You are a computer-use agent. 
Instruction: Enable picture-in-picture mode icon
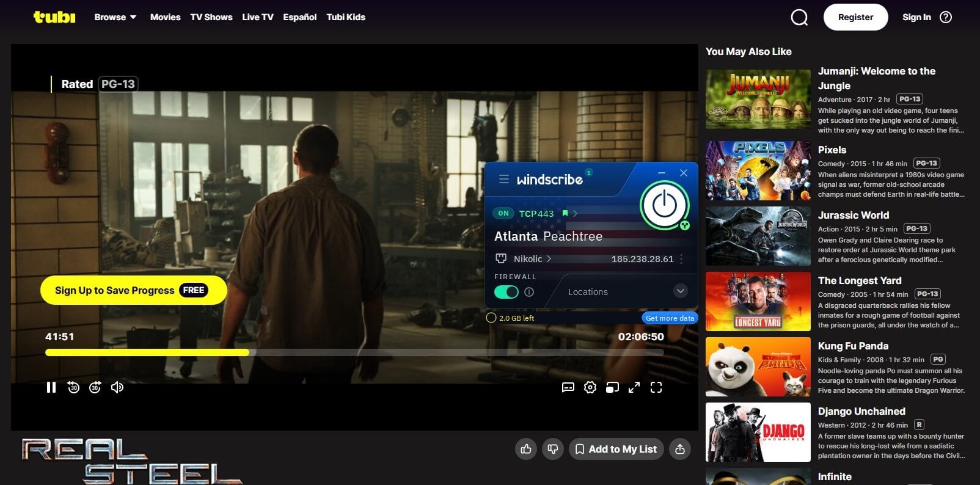pos(612,387)
